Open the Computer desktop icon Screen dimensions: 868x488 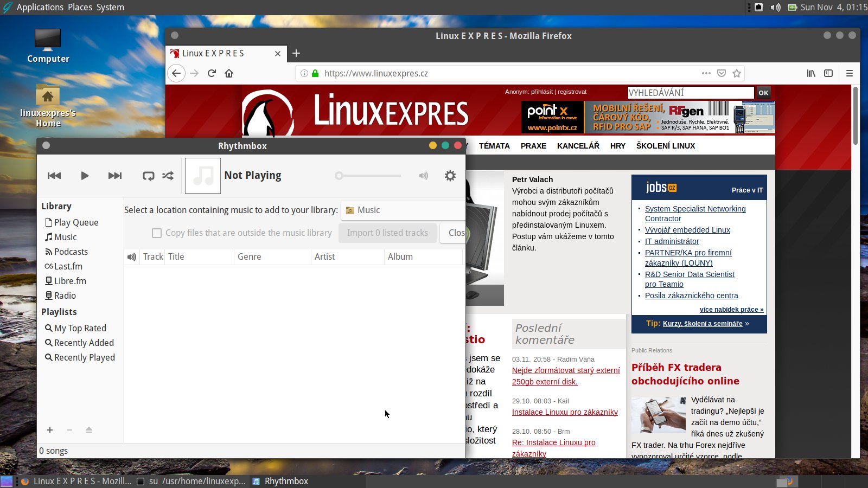point(48,46)
